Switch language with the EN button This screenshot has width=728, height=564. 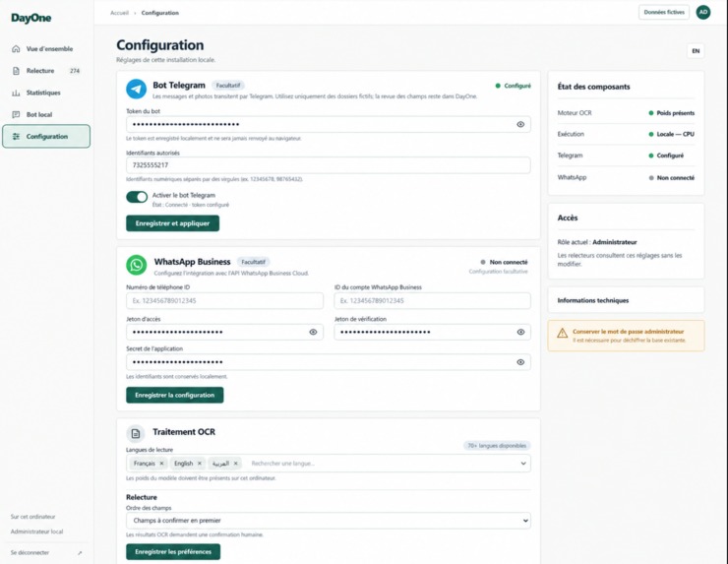click(696, 51)
